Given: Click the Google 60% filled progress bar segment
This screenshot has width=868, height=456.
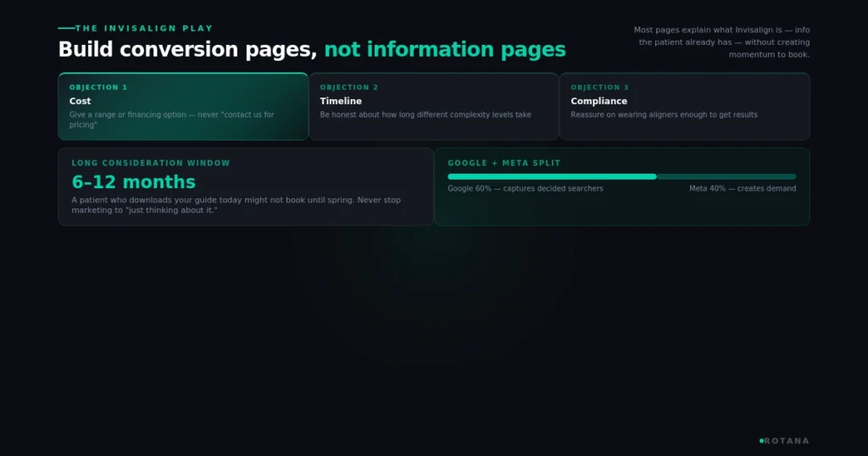Looking at the screenshot, I should point(552,176).
